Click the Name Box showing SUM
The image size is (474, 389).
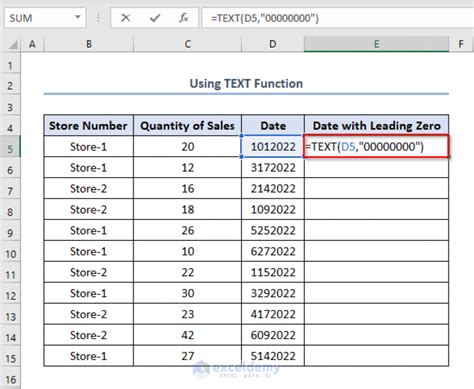tap(45, 18)
